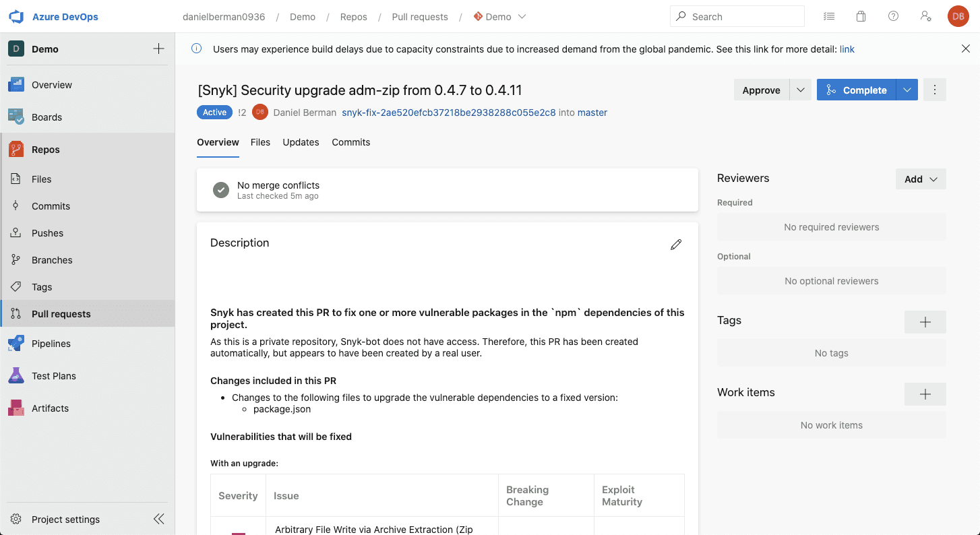
Task: Open the Demo repository selector dropdown
Action: (x=499, y=17)
